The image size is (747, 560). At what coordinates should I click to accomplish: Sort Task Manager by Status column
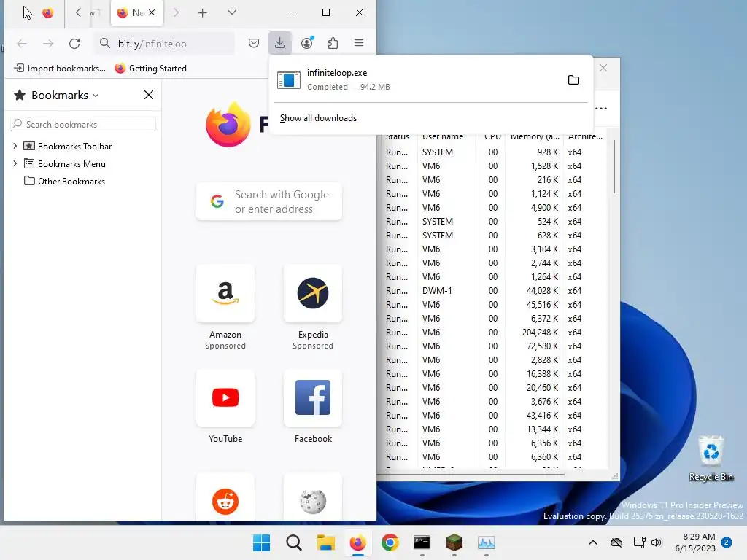coord(398,136)
